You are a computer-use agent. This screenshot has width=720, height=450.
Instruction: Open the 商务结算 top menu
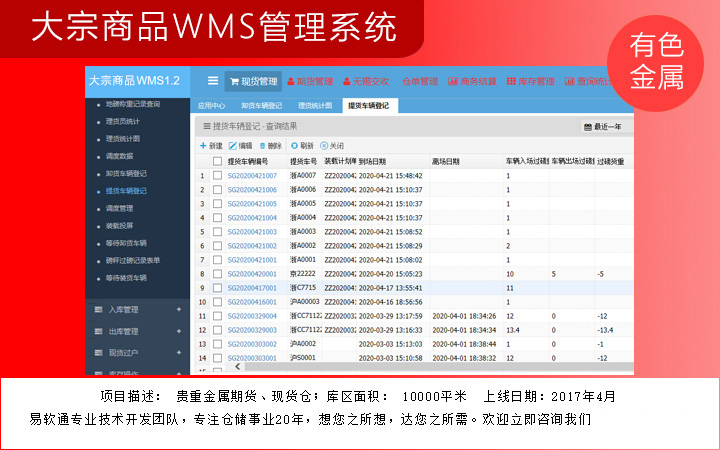472,81
